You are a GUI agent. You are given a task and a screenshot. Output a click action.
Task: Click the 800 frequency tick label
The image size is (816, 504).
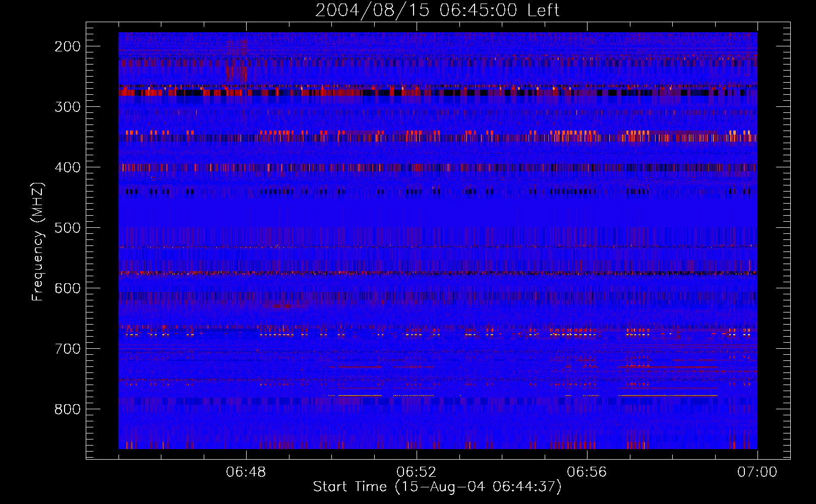click(x=68, y=409)
